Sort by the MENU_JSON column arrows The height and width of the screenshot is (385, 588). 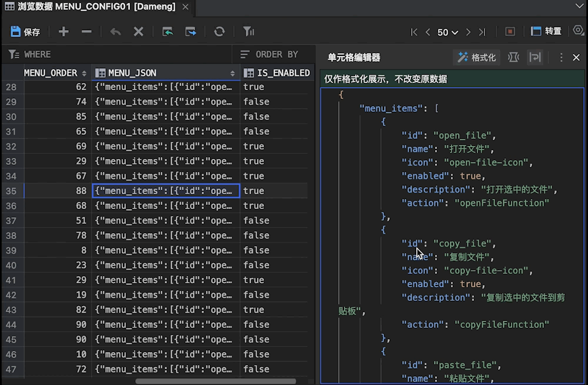(232, 73)
